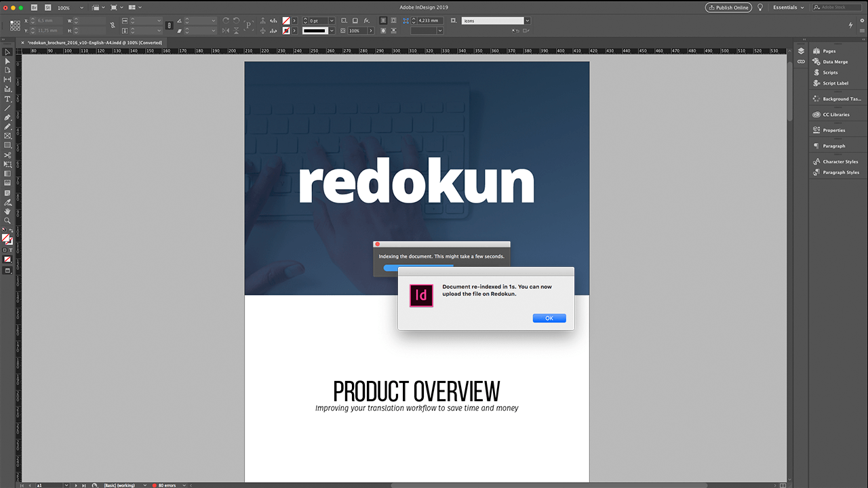
Task: Open Adobe Bridge via Br icon
Action: click(34, 7)
